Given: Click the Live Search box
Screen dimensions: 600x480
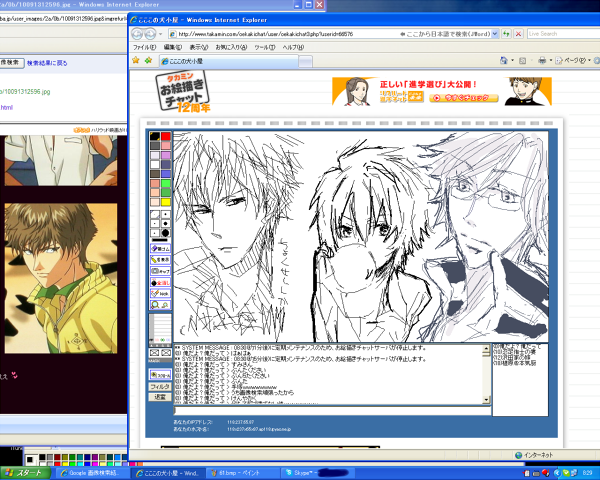Looking at the screenshot, I should pyautogui.click(x=563, y=34).
